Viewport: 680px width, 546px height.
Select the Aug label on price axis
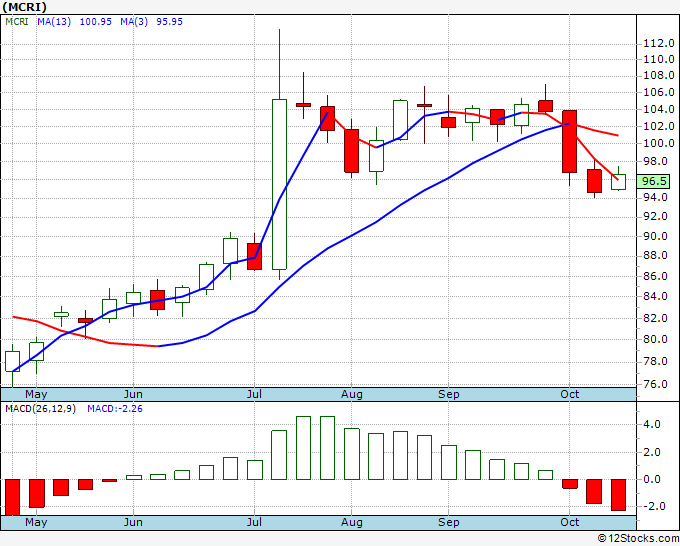tap(352, 394)
